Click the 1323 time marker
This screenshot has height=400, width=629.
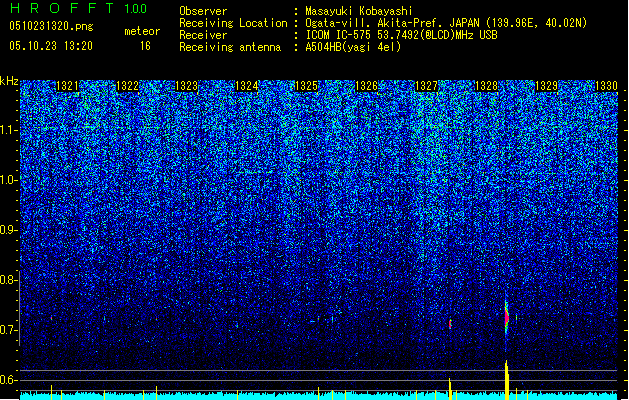coord(187,86)
